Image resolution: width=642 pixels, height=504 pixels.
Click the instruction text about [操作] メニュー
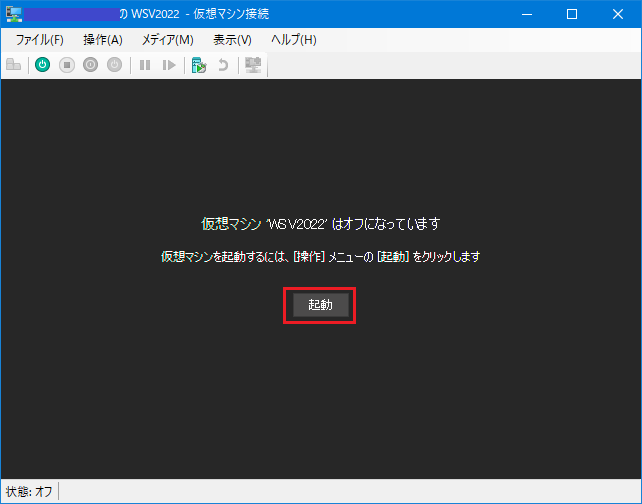(321, 257)
